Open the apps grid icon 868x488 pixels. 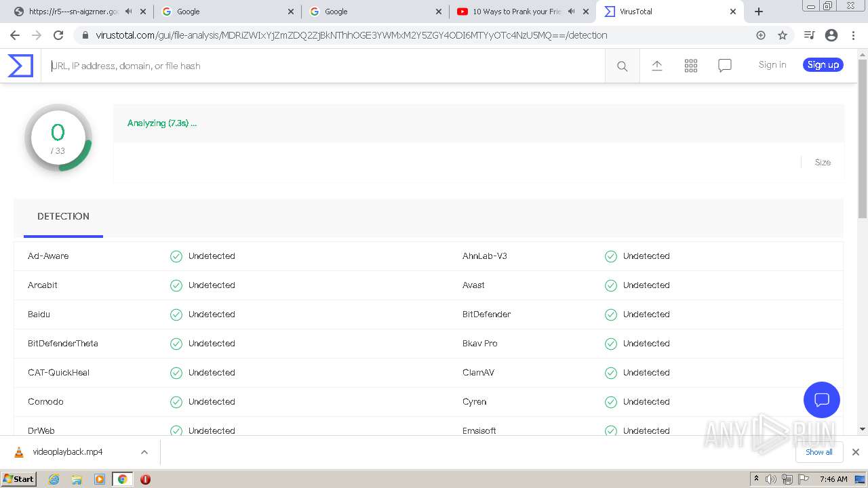[691, 65]
